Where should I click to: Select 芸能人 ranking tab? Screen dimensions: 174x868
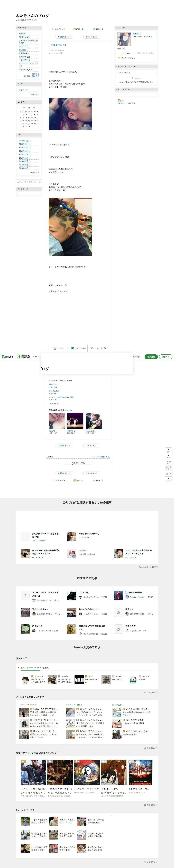[46, 667]
